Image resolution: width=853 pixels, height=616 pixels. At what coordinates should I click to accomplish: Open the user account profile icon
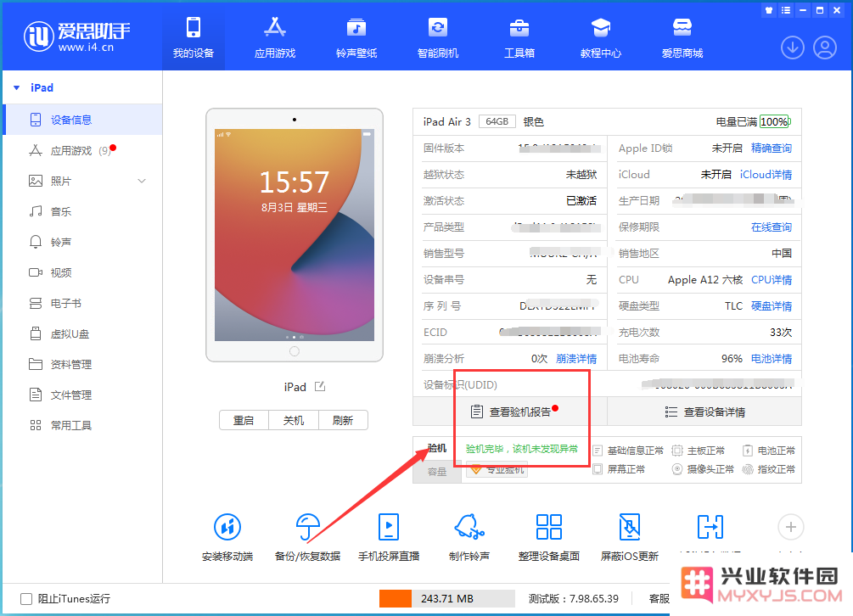click(x=825, y=48)
